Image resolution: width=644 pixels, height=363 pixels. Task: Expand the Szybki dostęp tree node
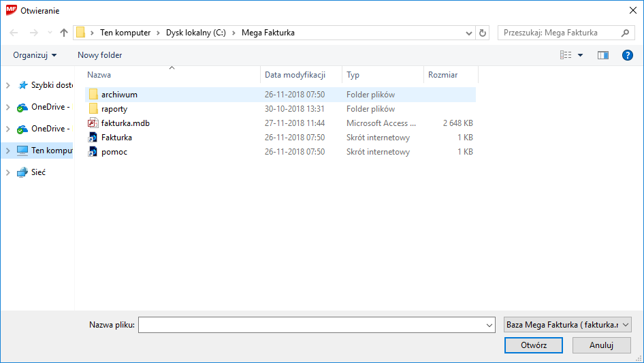7,85
